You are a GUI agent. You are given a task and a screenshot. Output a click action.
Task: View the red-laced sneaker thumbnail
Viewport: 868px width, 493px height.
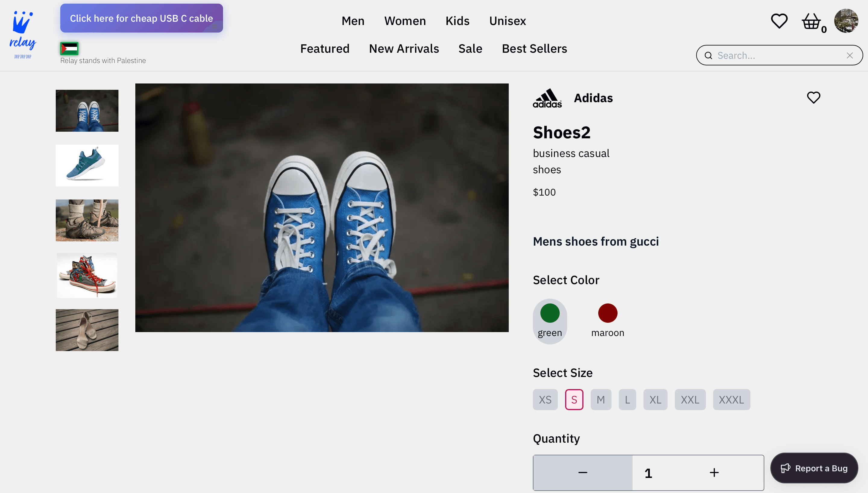87,275
